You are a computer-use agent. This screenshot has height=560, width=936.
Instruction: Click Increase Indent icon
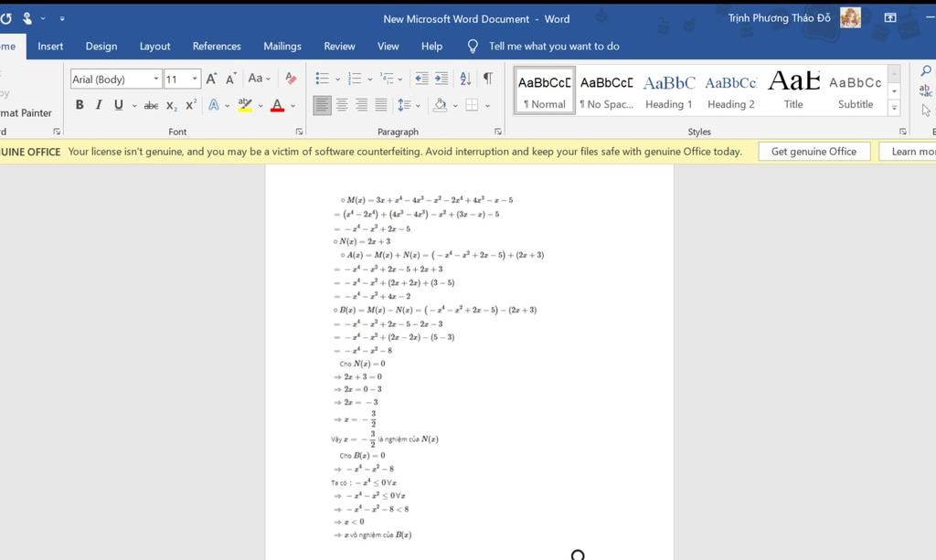tap(441, 79)
